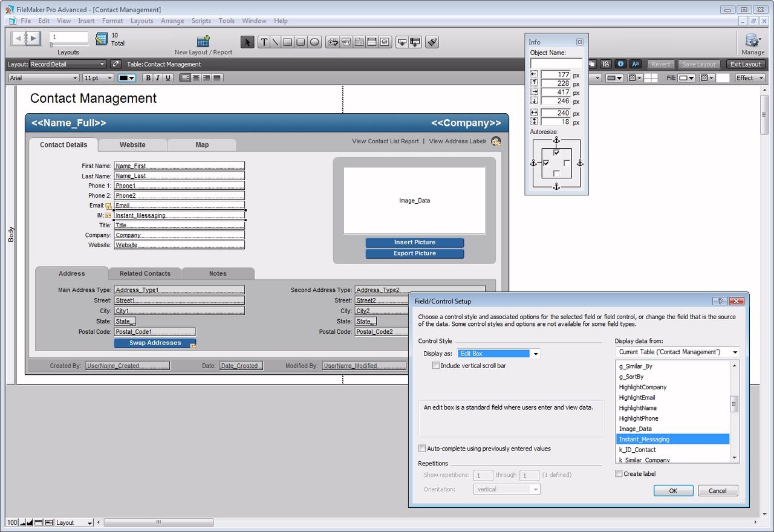The image size is (774, 532).
Task: Switch to the Website tab
Action: (132, 145)
